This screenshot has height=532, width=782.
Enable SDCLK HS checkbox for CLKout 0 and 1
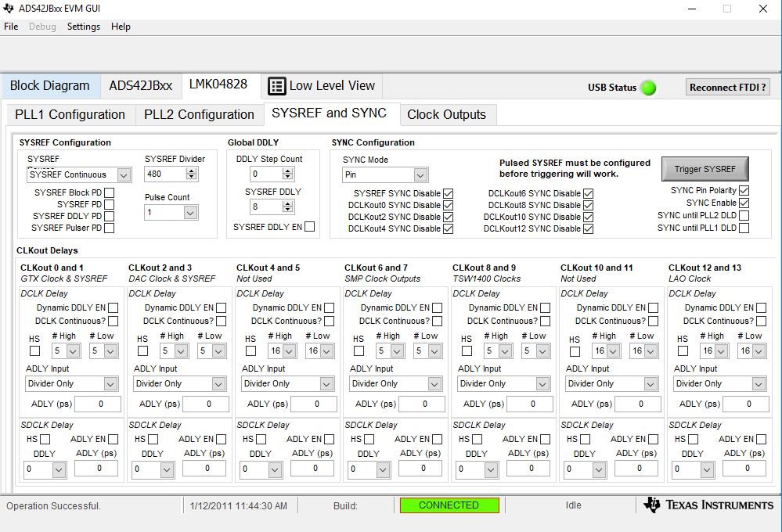pyautogui.click(x=45, y=439)
